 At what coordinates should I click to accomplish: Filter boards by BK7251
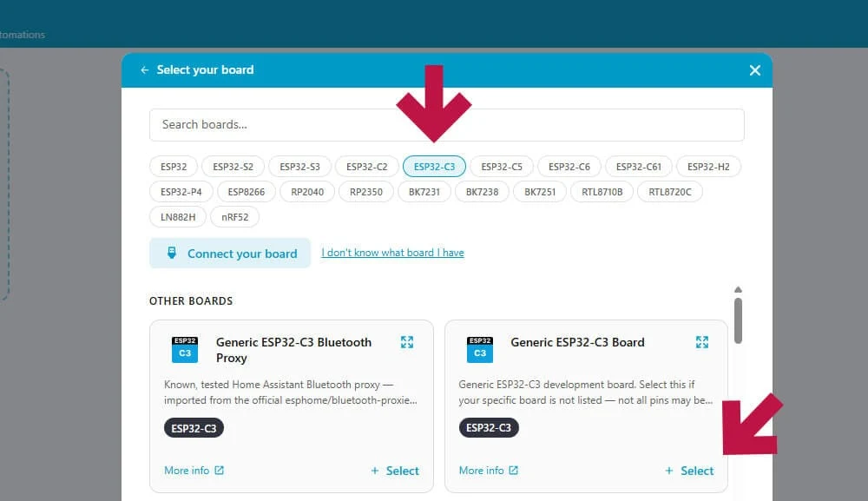tap(540, 192)
